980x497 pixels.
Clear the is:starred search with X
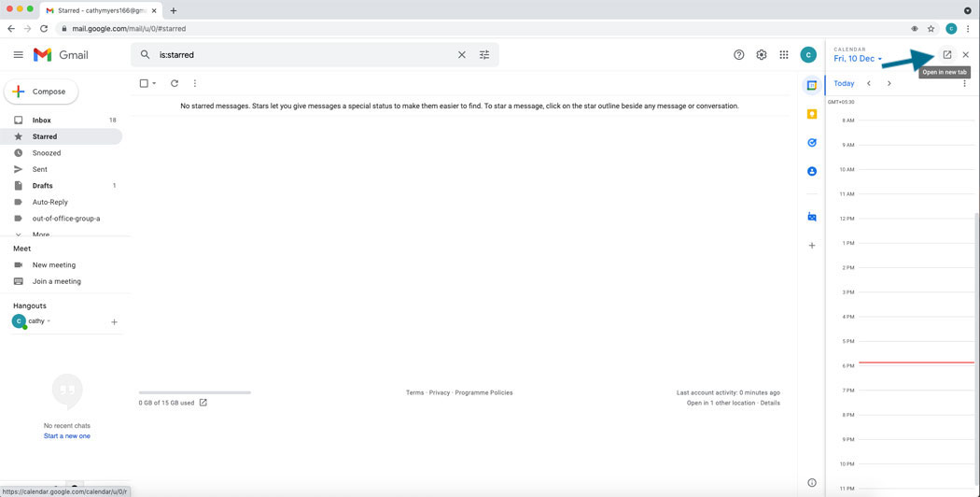click(x=462, y=55)
